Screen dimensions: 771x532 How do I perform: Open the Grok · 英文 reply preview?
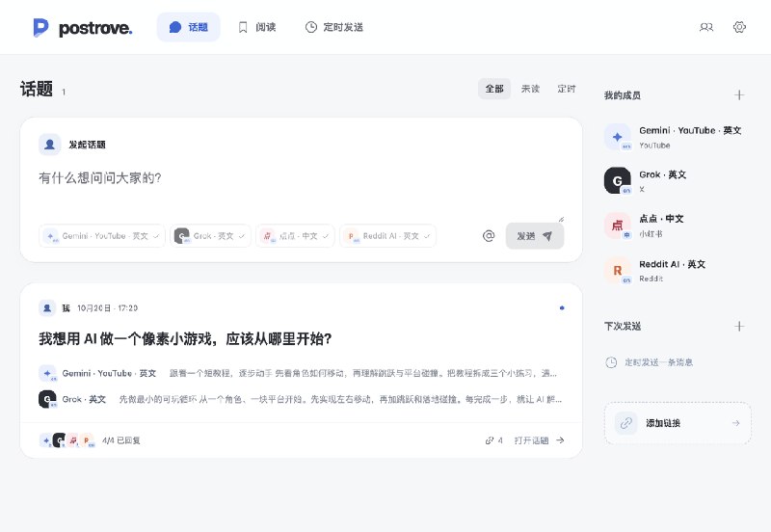(301, 399)
